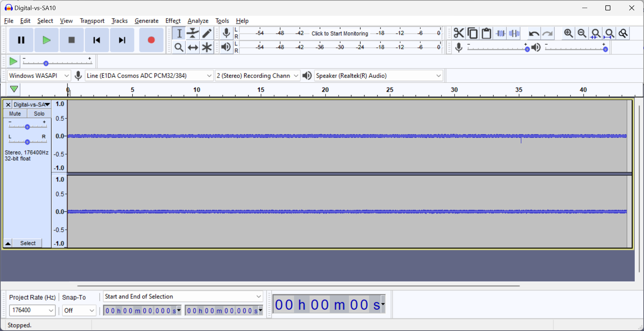Click the Zoom Out icon
Viewport: 644px width, 331px height.
tap(582, 33)
